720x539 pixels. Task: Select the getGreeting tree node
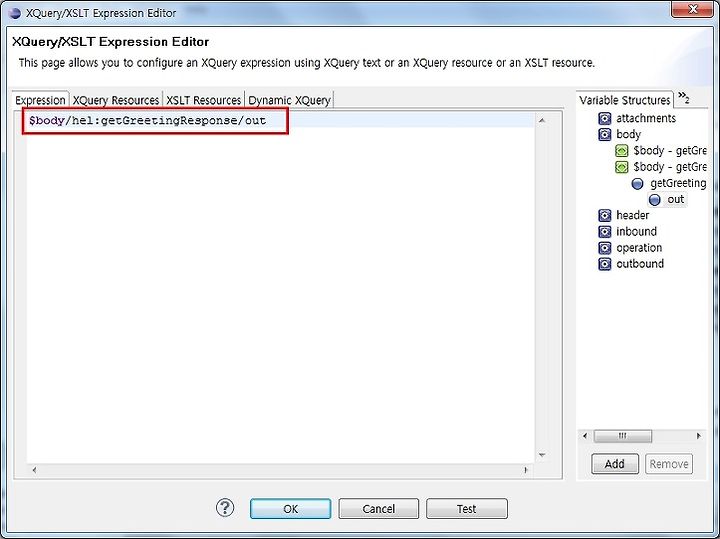click(678, 183)
